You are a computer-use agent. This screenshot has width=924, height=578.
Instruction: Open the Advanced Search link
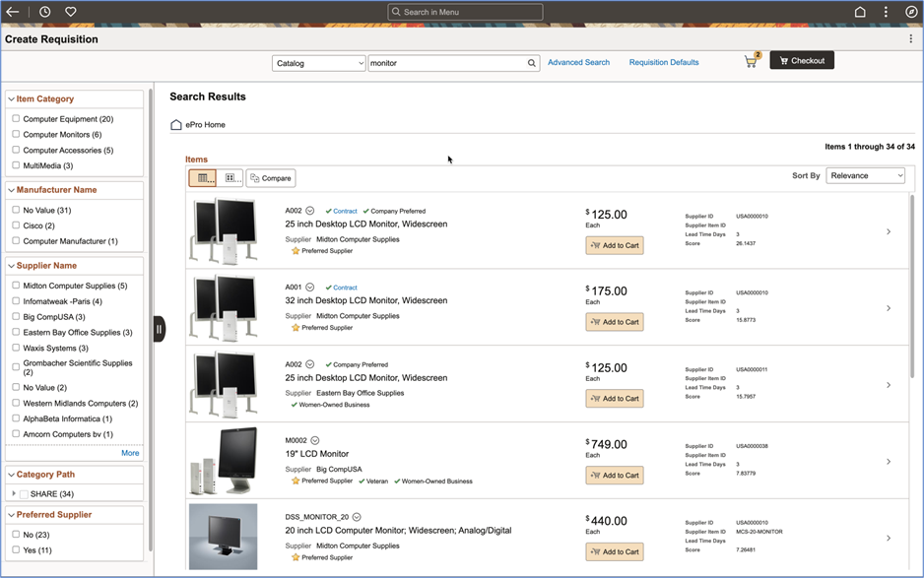(x=578, y=62)
